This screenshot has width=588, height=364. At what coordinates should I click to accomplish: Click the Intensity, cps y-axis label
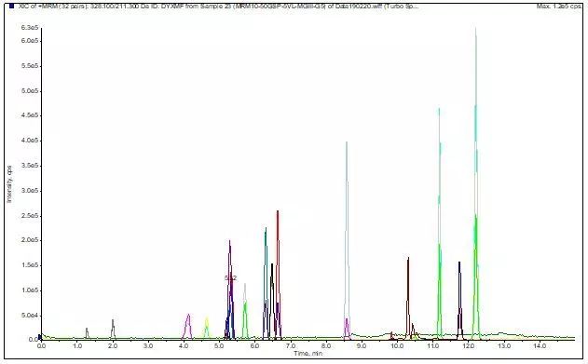pos(9,183)
